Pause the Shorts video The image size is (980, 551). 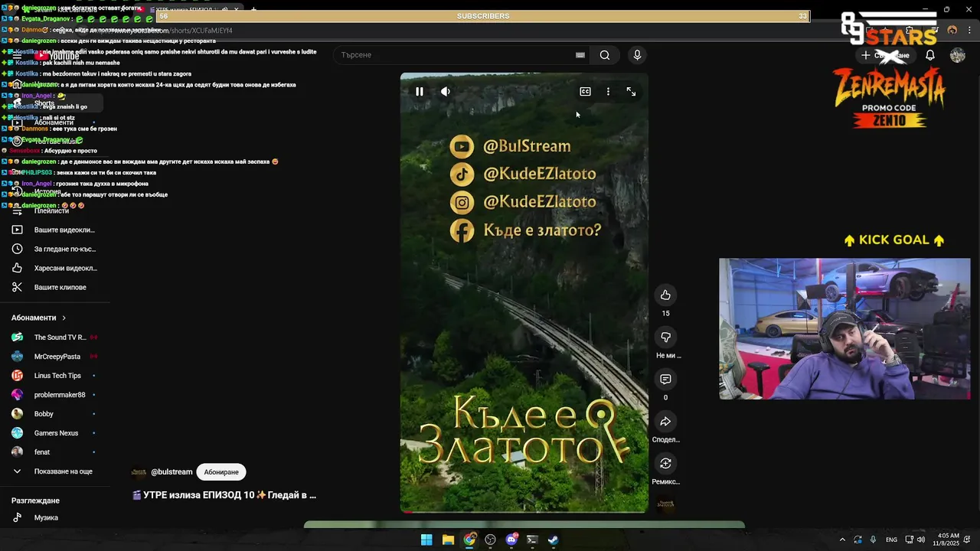click(420, 92)
